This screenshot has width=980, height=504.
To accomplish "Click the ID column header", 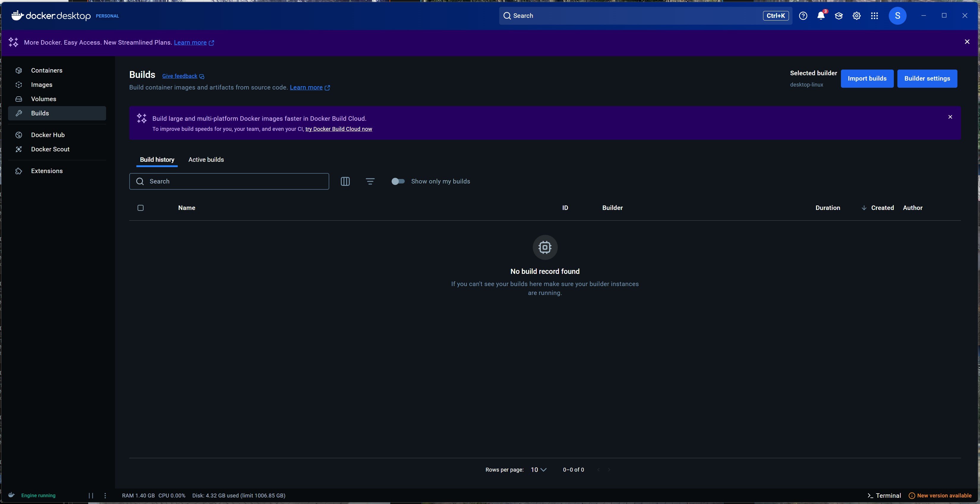I will [x=565, y=208].
